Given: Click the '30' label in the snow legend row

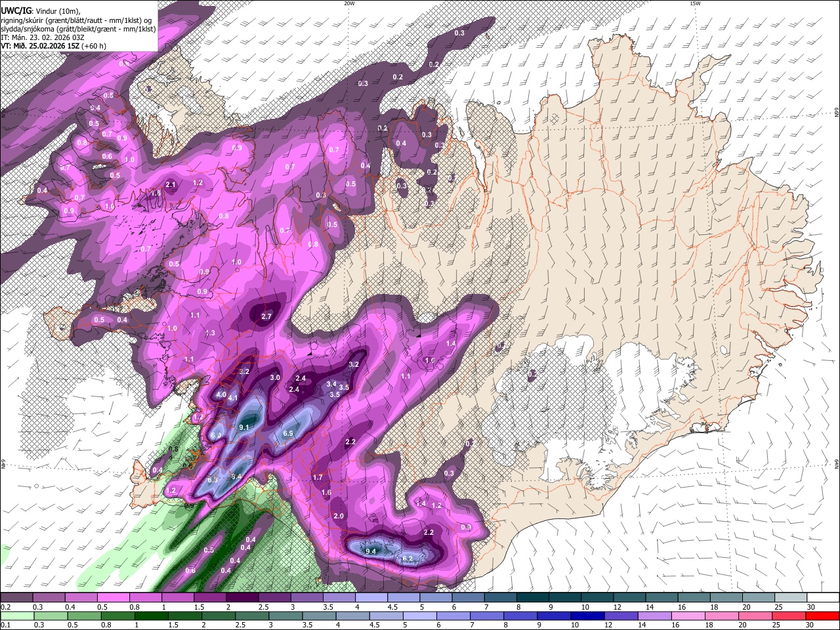Looking at the screenshot, I should (x=811, y=607).
